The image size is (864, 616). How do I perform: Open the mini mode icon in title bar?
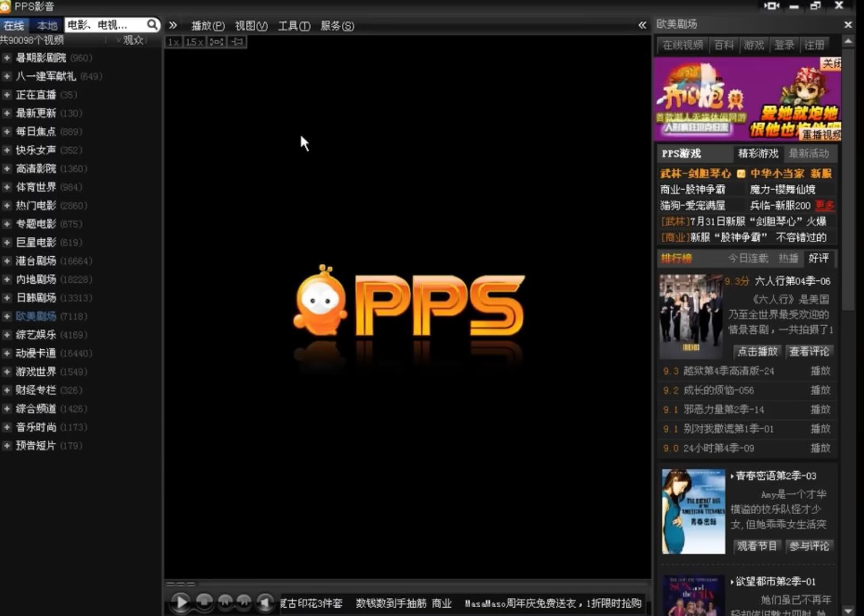[x=771, y=6]
